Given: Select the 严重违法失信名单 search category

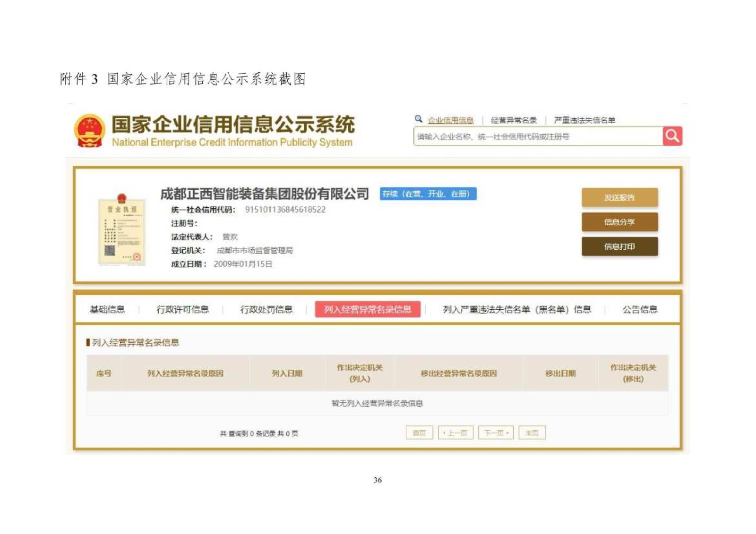Looking at the screenshot, I should (584, 120).
